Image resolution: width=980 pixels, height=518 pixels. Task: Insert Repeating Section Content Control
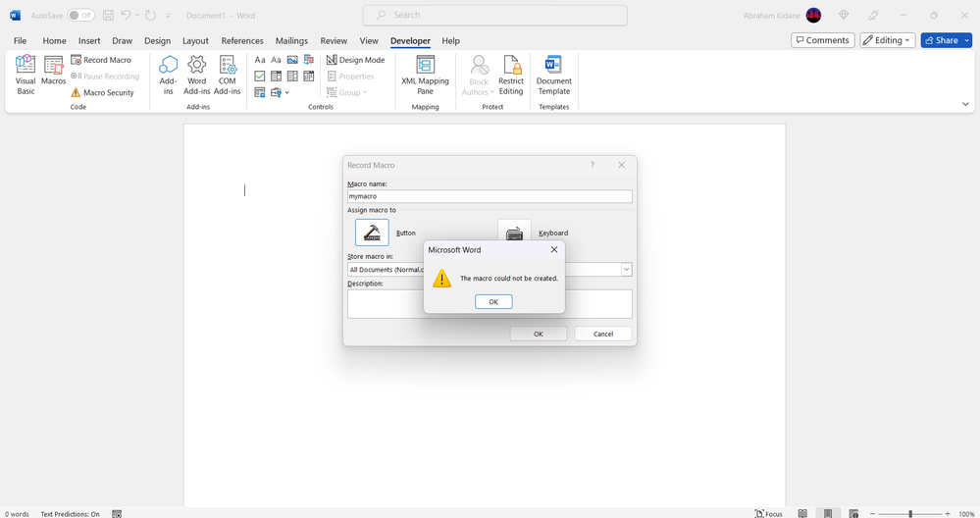tap(260, 92)
